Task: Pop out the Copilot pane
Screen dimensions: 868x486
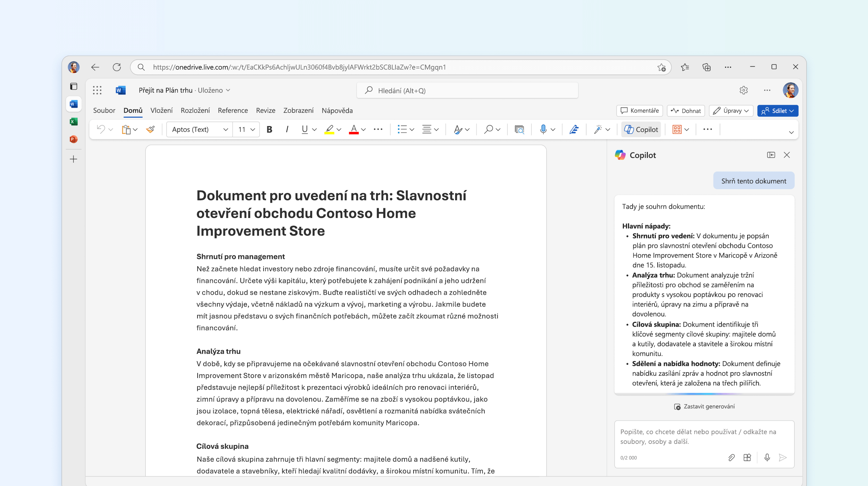Action: point(771,155)
